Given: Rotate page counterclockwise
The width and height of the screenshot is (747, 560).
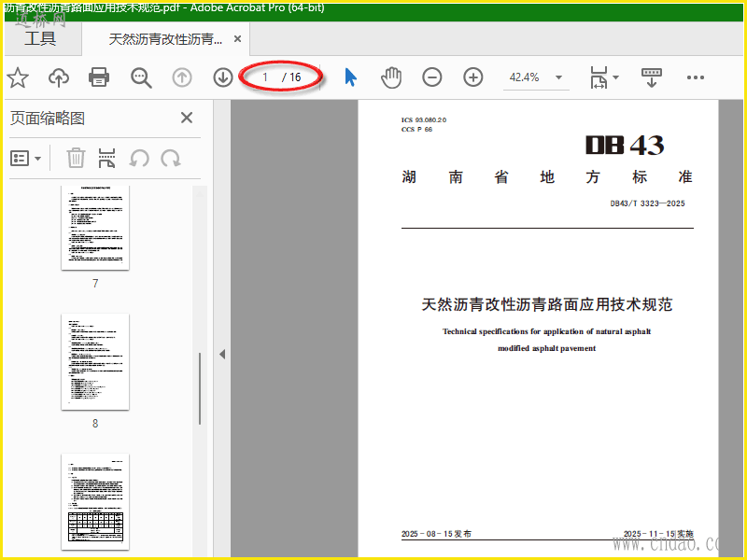Looking at the screenshot, I should click(x=139, y=158).
